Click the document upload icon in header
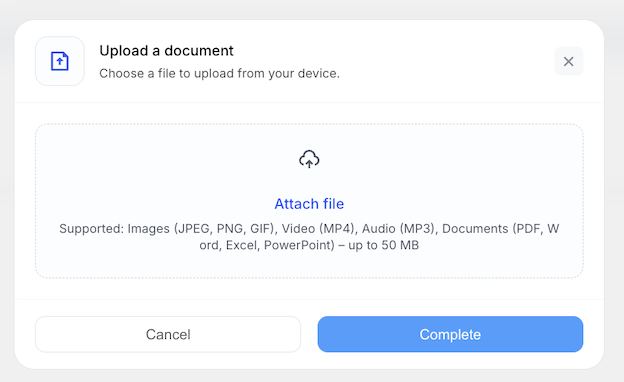Screen dimensions: 624x382 [60, 61]
